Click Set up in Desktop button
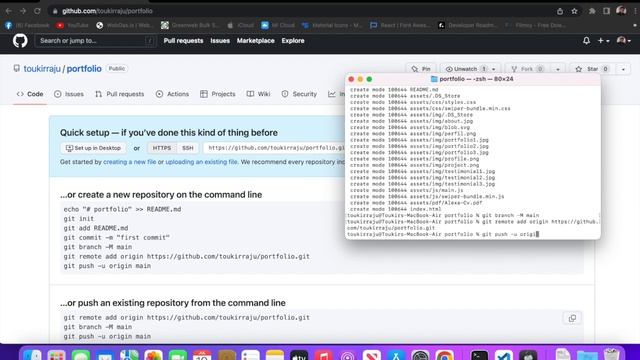Viewport: 640px width, 360px height. point(93,148)
